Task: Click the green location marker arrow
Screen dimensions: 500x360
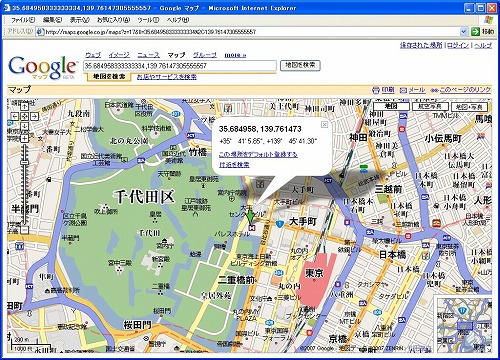Action: 250,217
